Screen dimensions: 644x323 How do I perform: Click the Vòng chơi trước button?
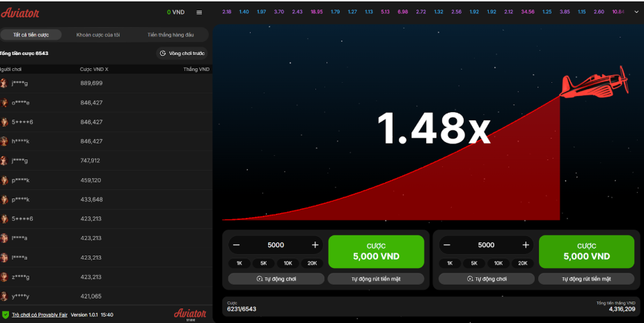182,54
